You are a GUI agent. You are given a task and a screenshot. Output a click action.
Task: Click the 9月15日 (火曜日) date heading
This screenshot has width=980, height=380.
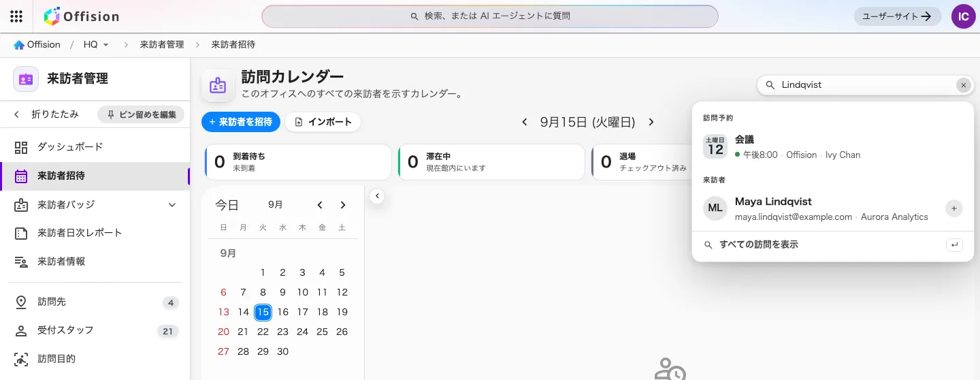tap(587, 122)
